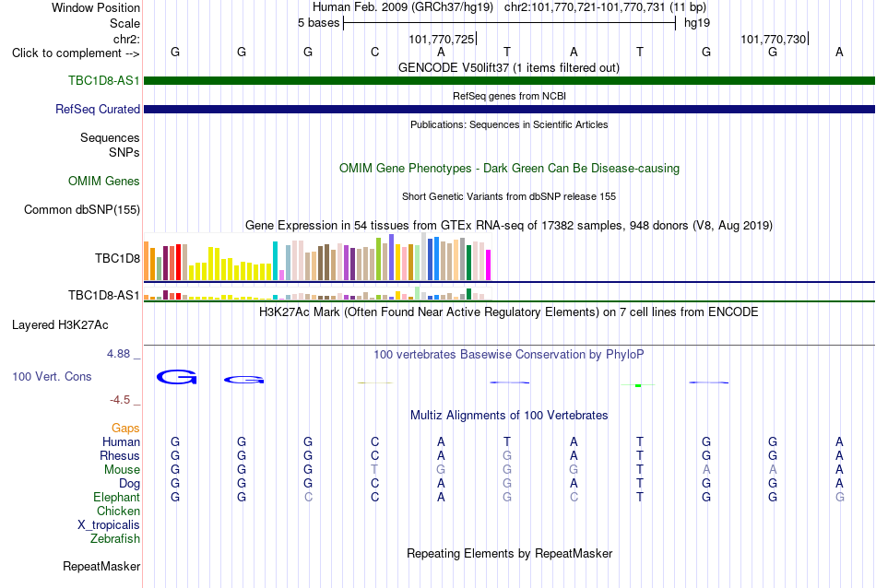Select the Elephant alignment row label
Image resolution: width=876 pixels, height=588 pixels.
[x=117, y=497]
